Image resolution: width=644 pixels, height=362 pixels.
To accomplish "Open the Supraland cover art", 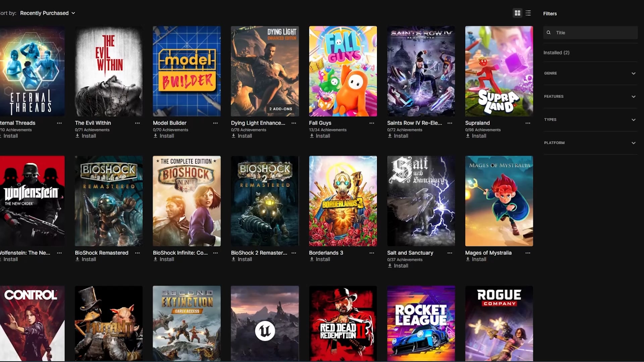I will [x=499, y=71].
